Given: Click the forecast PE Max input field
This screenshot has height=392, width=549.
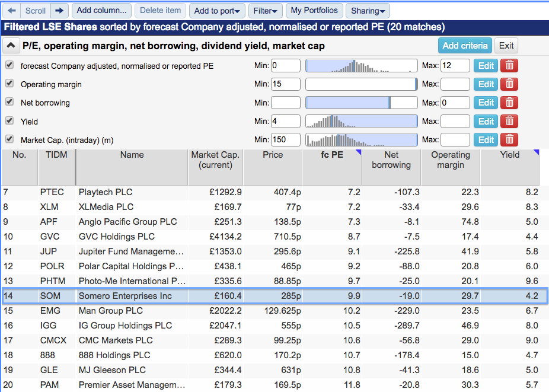Looking at the screenshot, I should 455,65.
